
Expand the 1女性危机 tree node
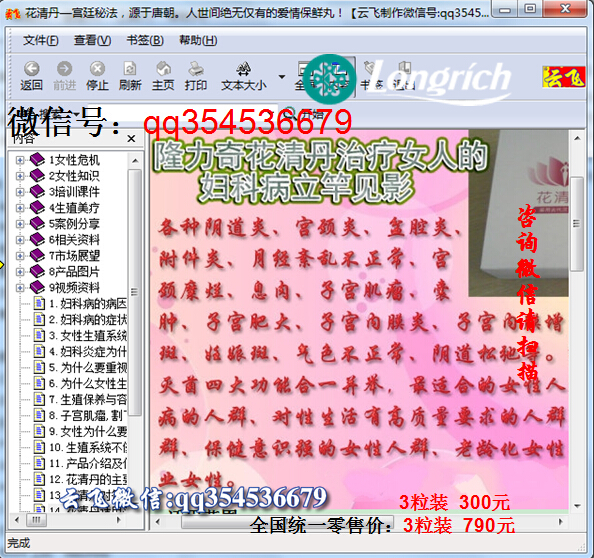(19, 160)
